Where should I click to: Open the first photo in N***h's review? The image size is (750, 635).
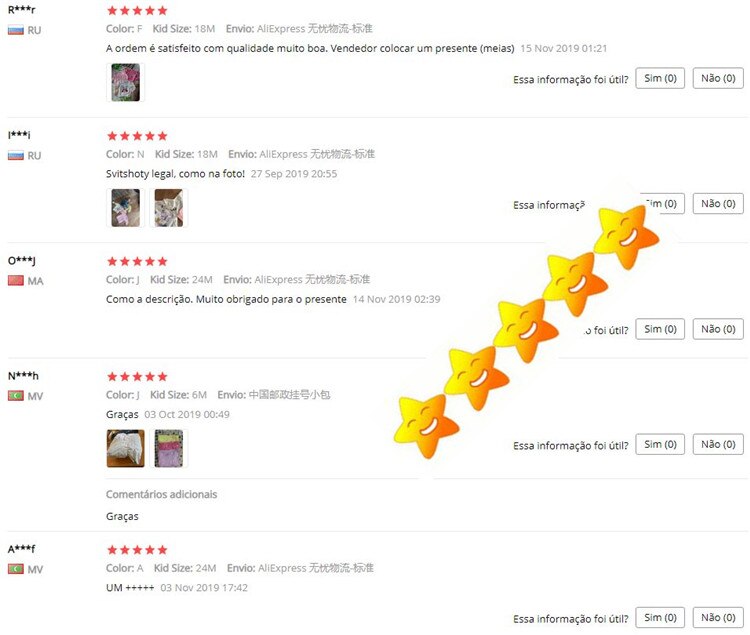[125, 448]
